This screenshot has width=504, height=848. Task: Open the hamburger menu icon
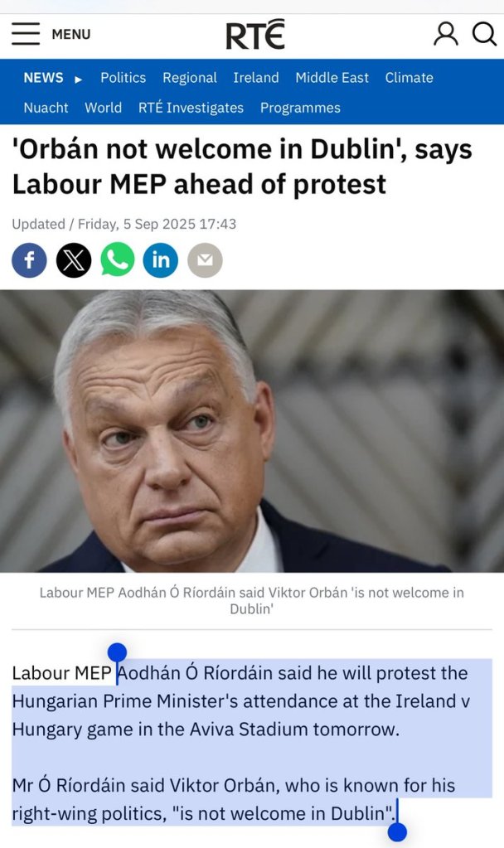click(26, 34)
